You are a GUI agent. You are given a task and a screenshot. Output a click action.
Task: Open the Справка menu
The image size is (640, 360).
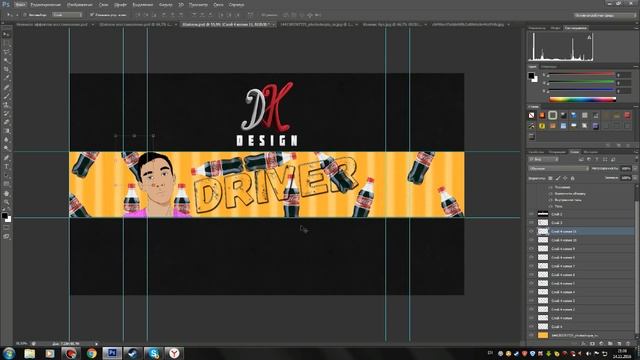[236, 4]
